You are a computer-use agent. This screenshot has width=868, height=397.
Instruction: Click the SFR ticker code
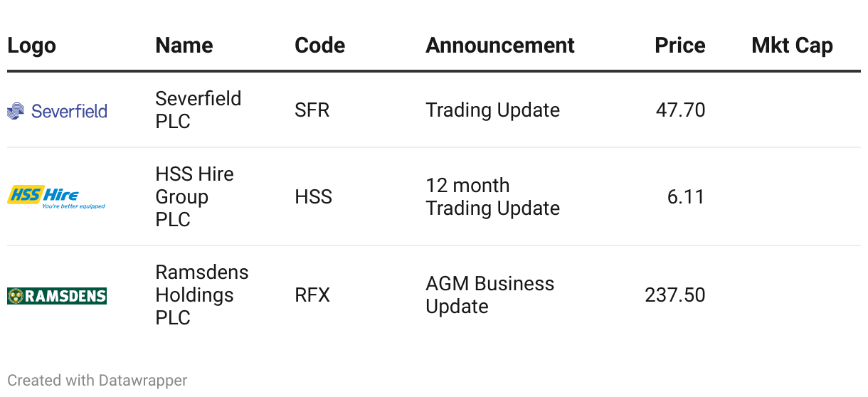(x=312, y=110)
